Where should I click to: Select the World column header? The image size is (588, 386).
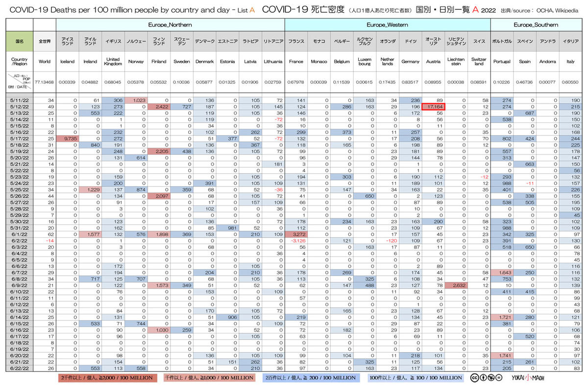coord(45,62)
